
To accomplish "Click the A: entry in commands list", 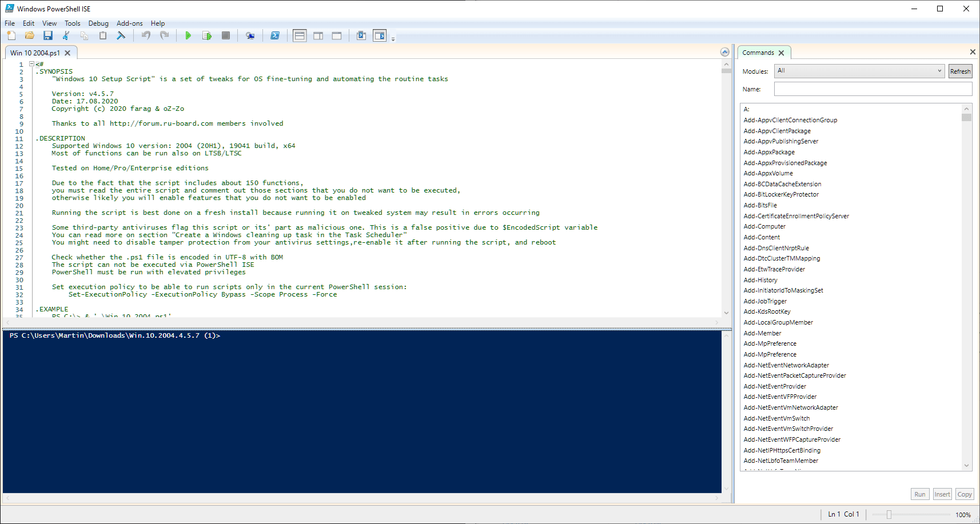I will 746,109.
